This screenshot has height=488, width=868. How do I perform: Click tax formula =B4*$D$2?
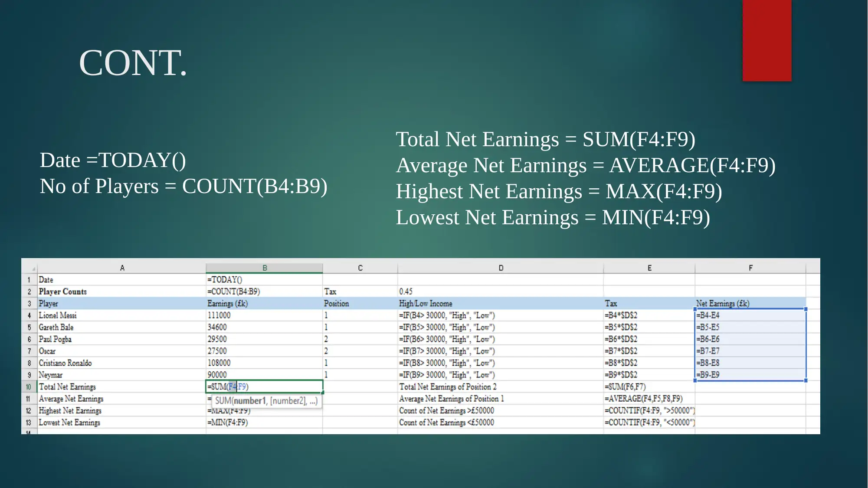click(649, 315)
